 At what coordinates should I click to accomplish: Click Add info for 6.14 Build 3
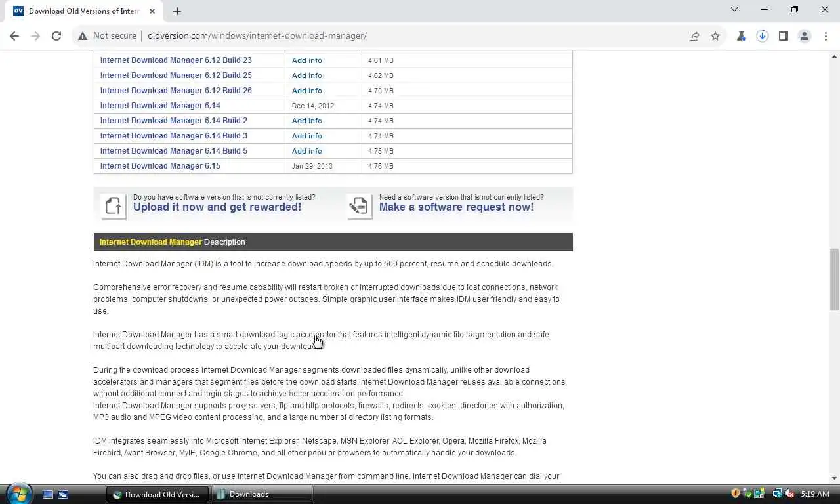pos(306,136)
